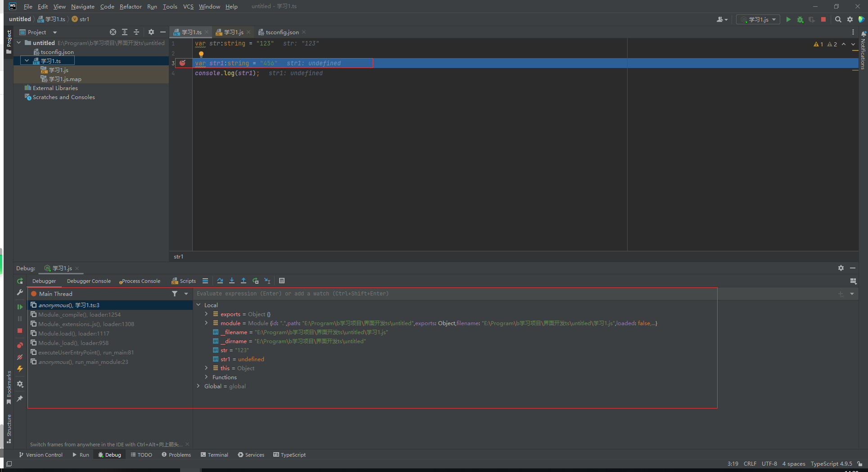Click TypeScript 4.9.5 in status bar
This screenshot has height=472, width=868.
point(831,464)
